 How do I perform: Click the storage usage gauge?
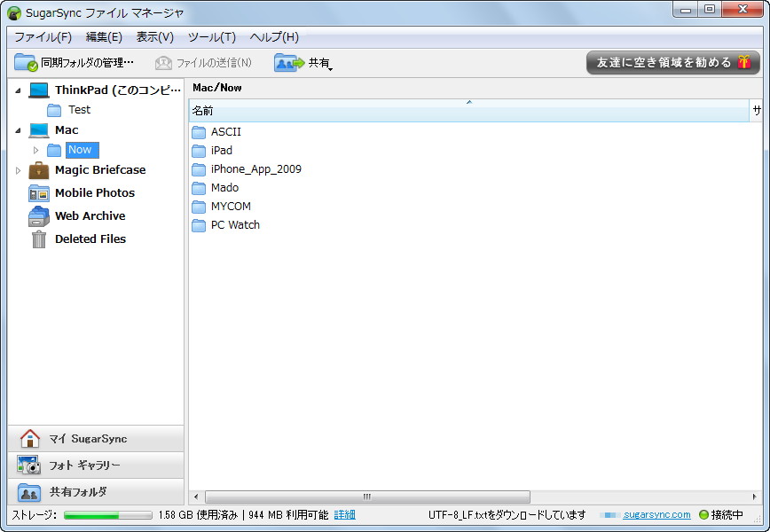click(106, 514)
